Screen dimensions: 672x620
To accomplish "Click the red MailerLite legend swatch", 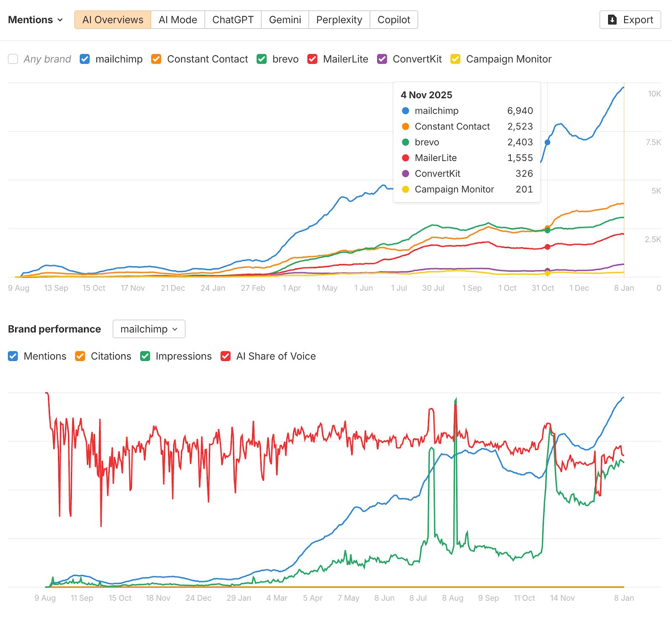I will 312,59.
